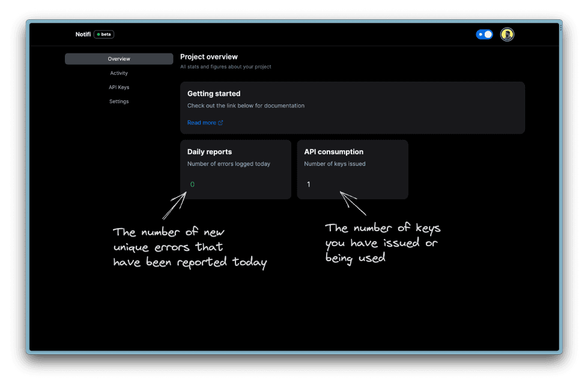Click 'Number of errors logged today' text
This screenshot has width=588, height=386.
coord(229,164)
